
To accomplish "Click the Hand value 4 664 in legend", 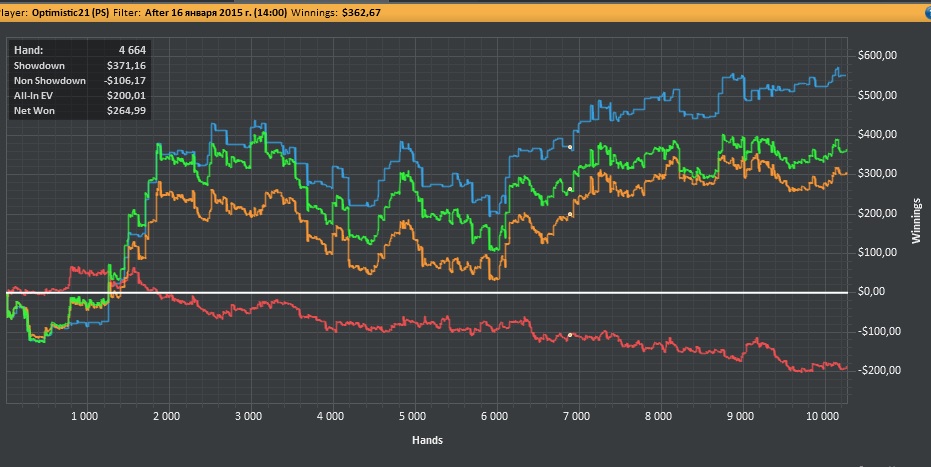I will pos(132,50).
